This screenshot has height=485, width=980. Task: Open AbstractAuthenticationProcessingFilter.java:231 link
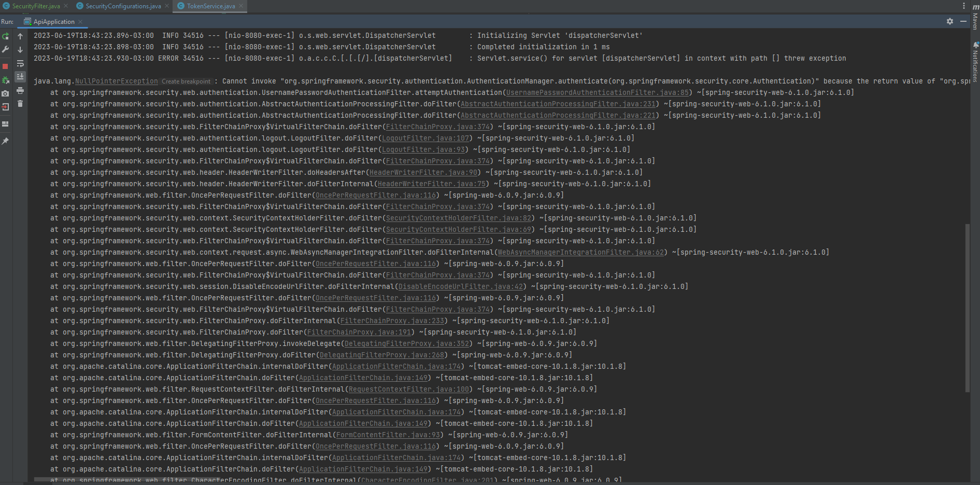click(558, 104)
